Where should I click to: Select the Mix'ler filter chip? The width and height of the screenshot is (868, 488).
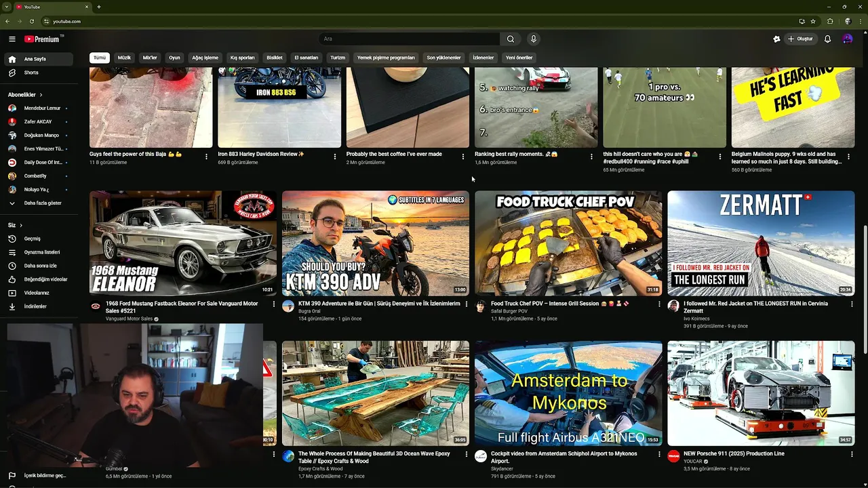pyautogui.click(x=150, y=58)
